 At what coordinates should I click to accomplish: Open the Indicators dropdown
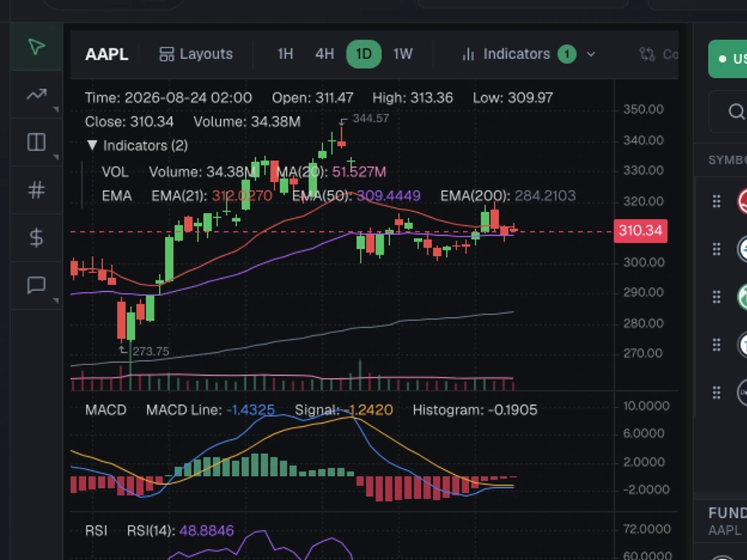(528, 54)
